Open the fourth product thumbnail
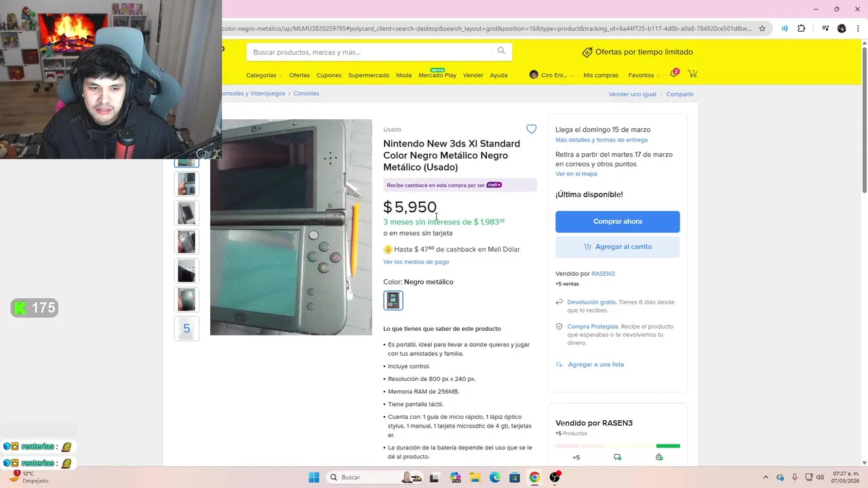This screenshot has width=868, height=488. tap(186, 242)
